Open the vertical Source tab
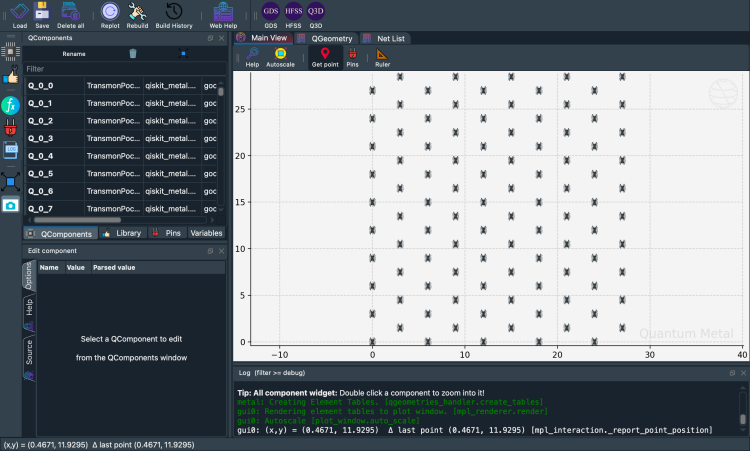750x451 pixels. click(29, 359)
